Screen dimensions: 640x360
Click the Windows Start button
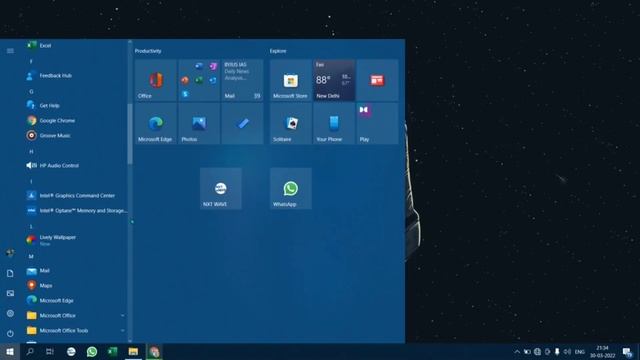10,351
